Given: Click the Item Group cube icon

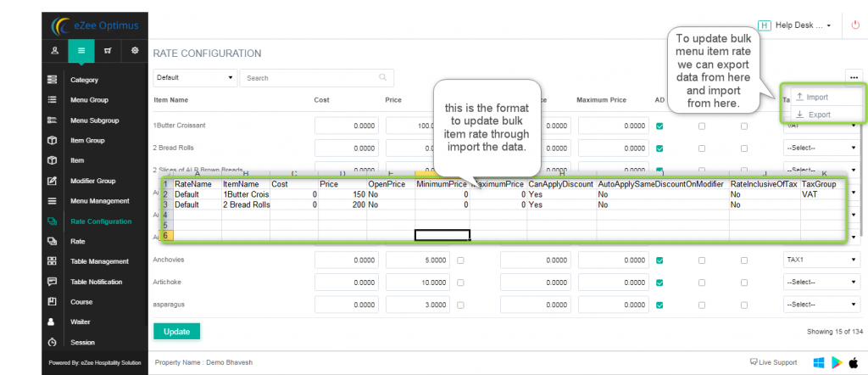Looking at the screenshot, I should pyautogui.click(x=52, y=140).
